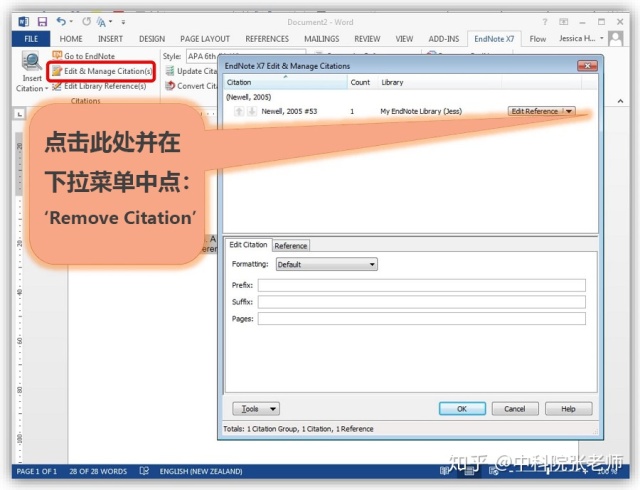Click into the Suffix input field

[x=422, y=302]
